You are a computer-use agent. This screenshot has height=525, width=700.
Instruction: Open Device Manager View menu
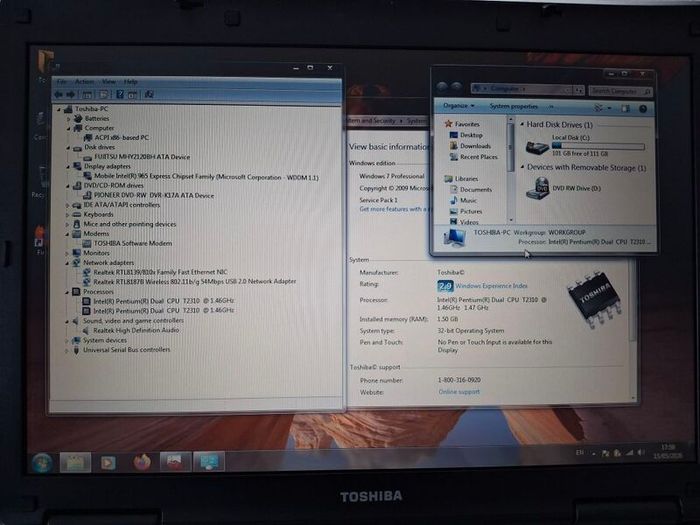(x=108, y=82)
